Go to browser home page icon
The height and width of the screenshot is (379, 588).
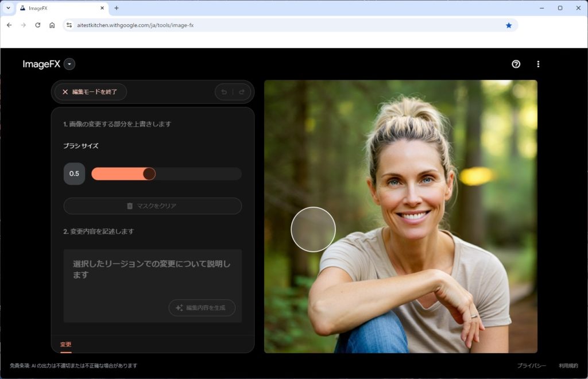52,25
